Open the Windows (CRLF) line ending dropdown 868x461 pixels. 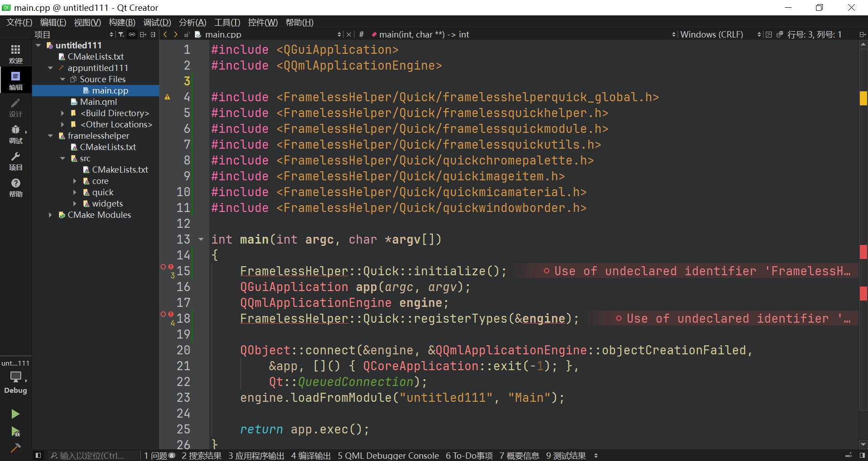[x=721, y=34]
